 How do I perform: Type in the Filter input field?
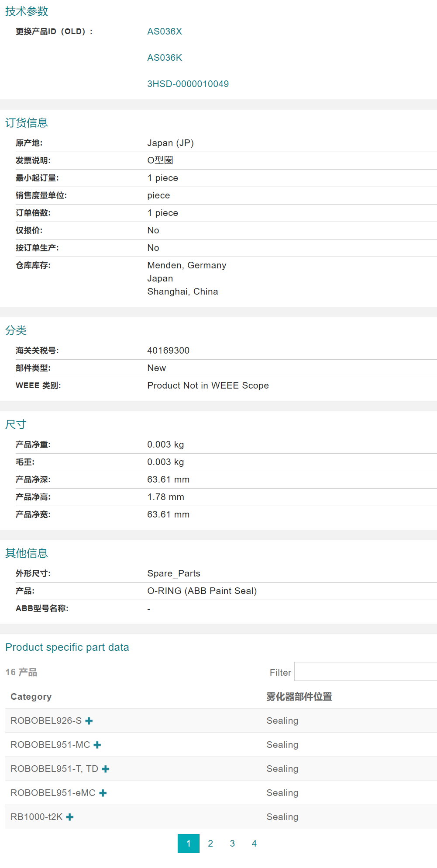click(x=365, y=672)
